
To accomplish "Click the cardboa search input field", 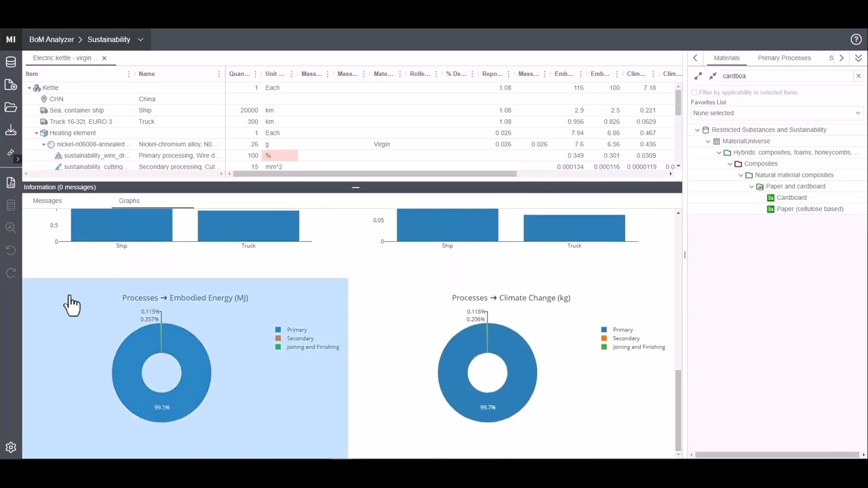I will tap(787, 76).
